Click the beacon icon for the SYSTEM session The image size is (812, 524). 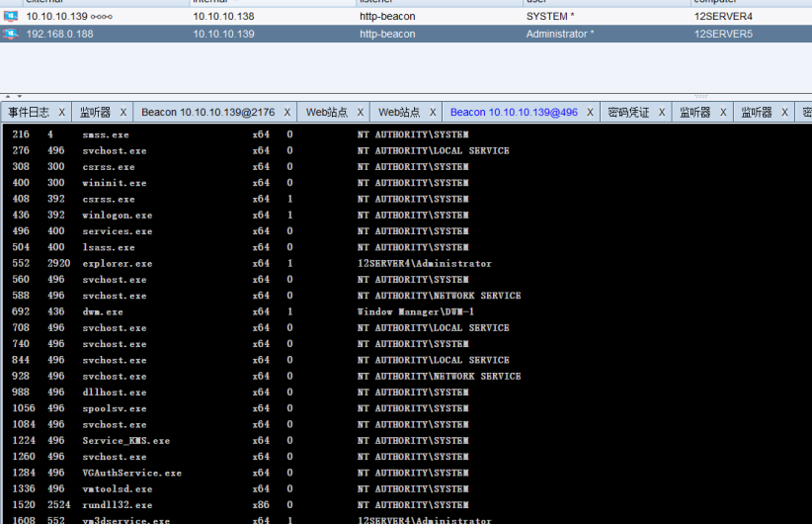pos(11,17)
